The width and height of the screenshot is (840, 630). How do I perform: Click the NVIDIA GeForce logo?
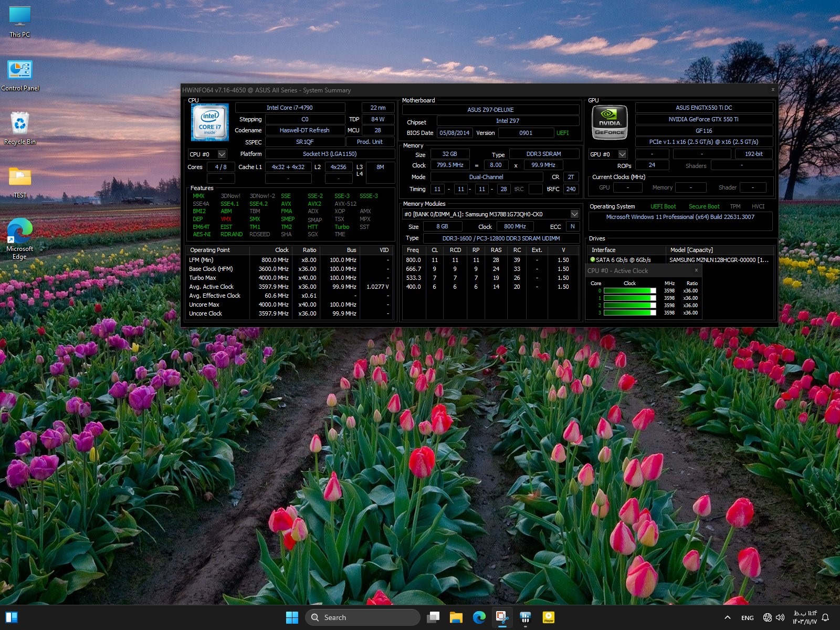click(610, 122)
